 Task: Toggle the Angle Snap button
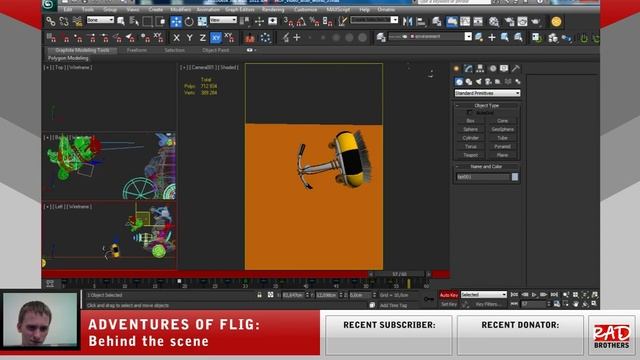point(301,21)
